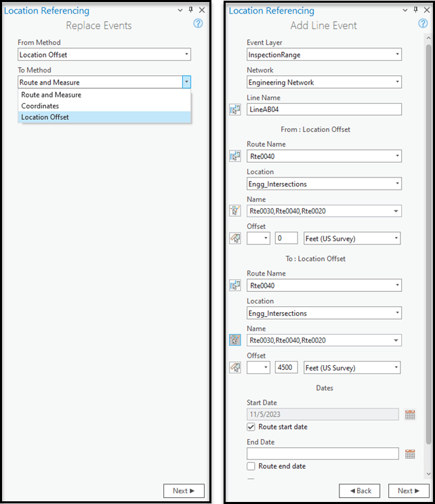
Task: Choose Location Offset in the To Method list
Action: [45, 117]
